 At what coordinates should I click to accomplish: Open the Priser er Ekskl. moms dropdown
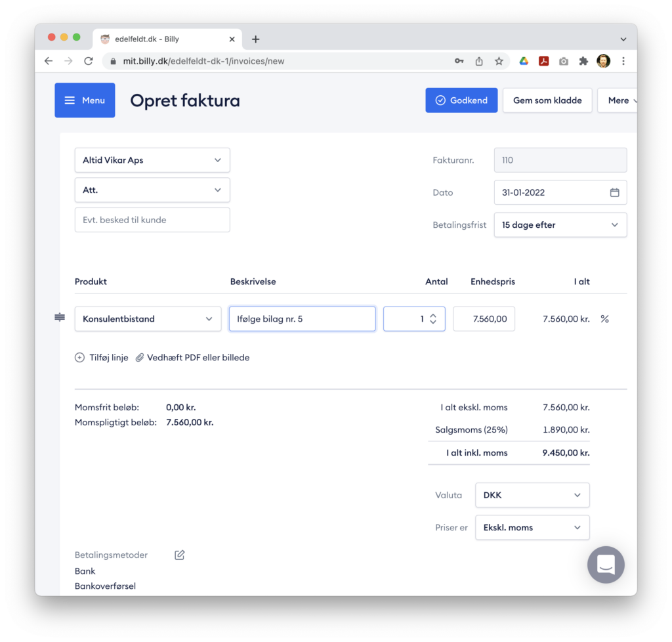(532, 528)
